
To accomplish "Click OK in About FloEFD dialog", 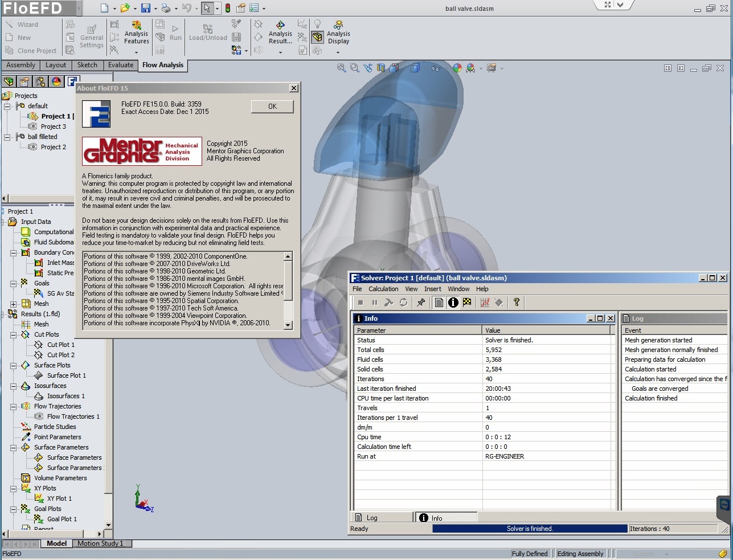I will (272, 107).
